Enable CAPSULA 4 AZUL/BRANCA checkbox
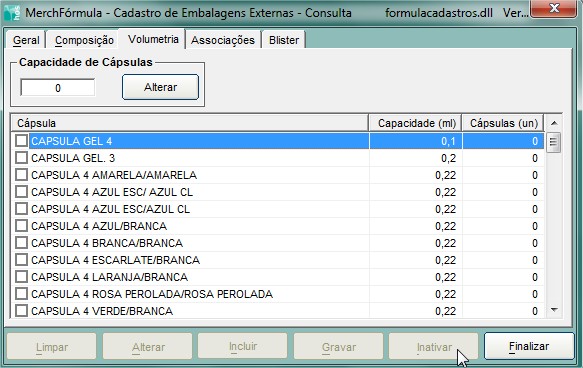The image size is (583, 368). coord(21,226)
